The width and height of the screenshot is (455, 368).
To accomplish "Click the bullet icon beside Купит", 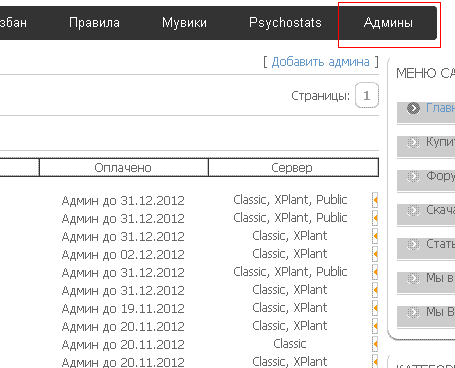I will (x=413, y=142).
